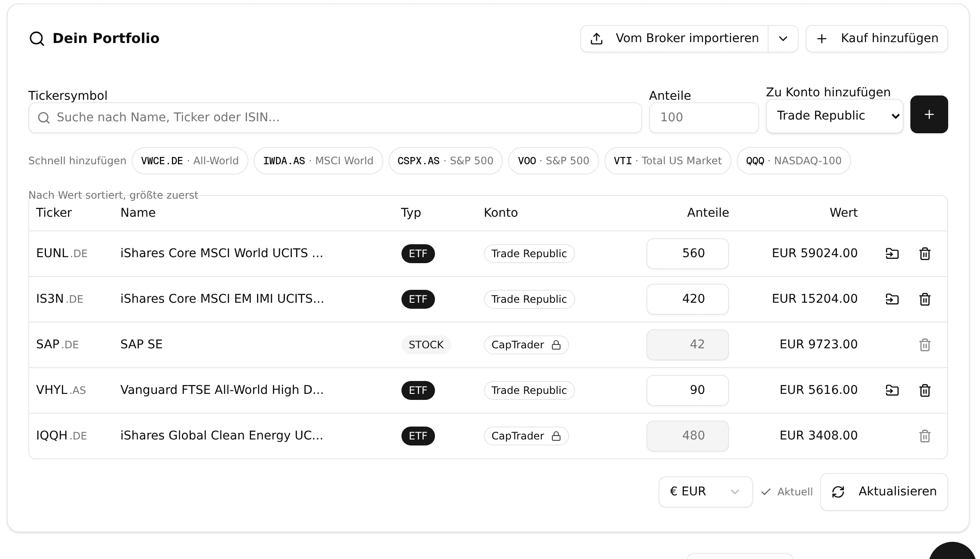Delete the EUNL.DE holding via trash icon
Viewport: 980px width, 559px height.
925,254
